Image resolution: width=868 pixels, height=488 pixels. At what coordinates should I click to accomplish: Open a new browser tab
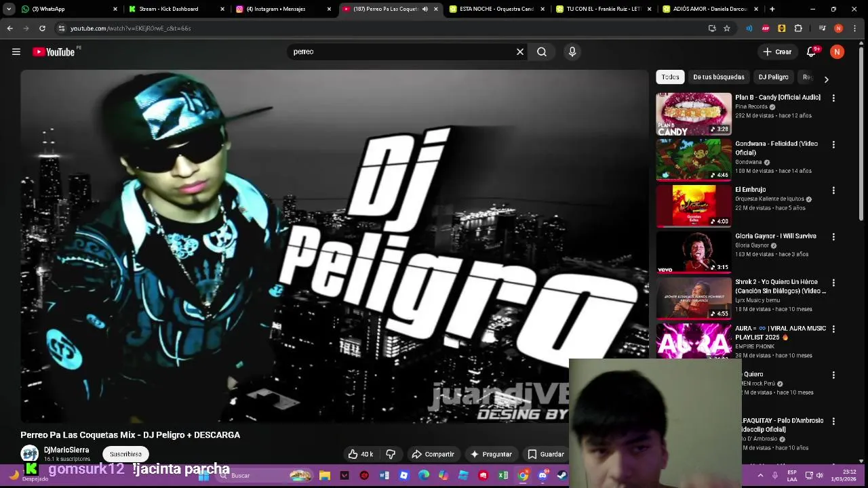click(x=772, y=9)
